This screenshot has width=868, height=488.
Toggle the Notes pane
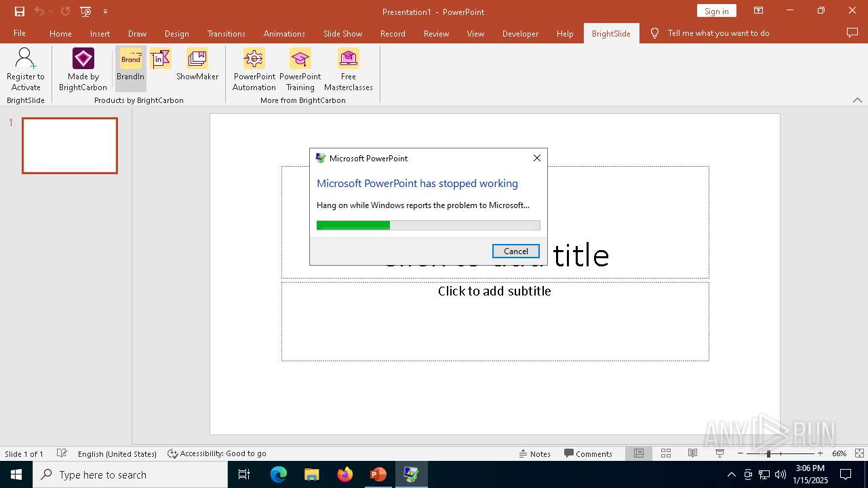pos(535,453)
